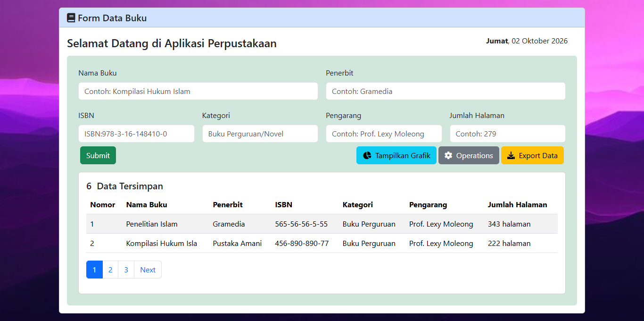
Task: Click the Penerbit column header in table
Action: (x=228, y=204)
